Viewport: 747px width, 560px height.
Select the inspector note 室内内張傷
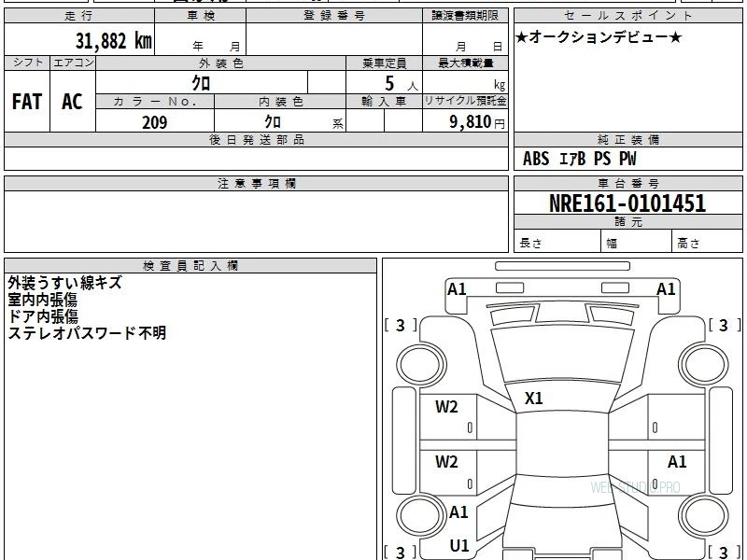42,300
